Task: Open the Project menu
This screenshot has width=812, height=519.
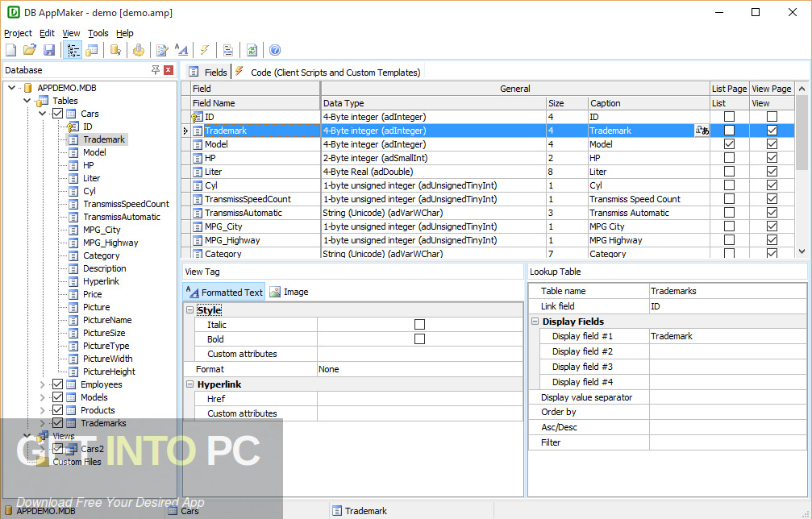Action: pos(18,33)
